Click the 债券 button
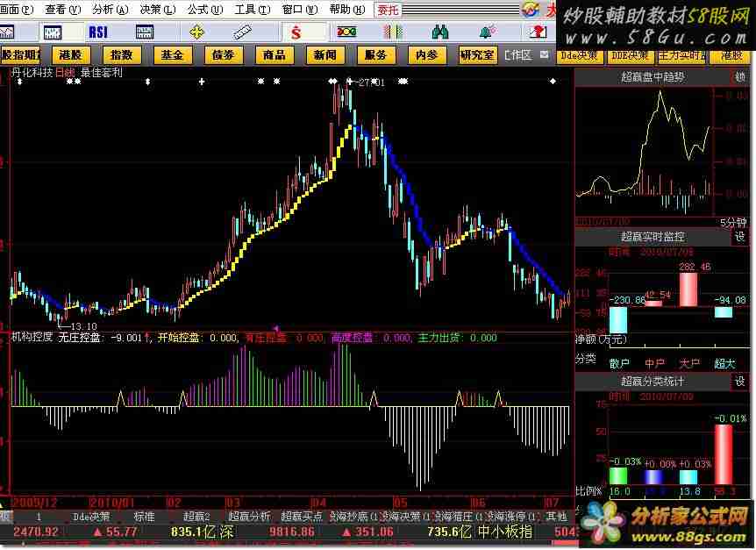Viewport: 756px width, 550px height. point(224,55)
